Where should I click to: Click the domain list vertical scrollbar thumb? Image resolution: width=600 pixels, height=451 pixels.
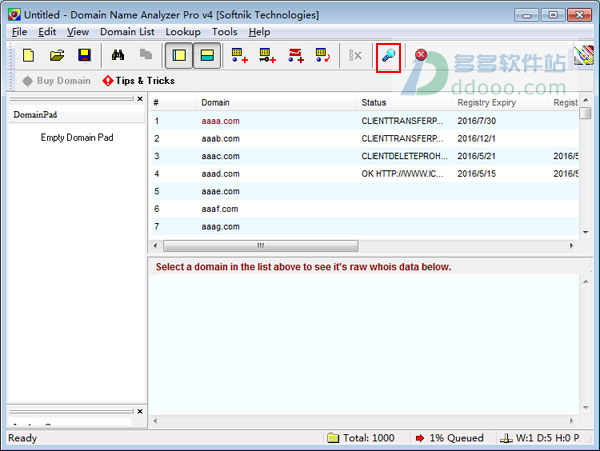585,113
